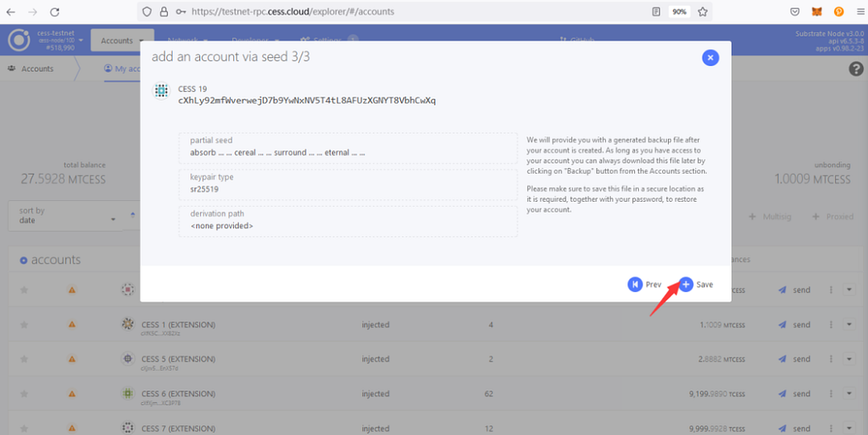Go back with Prev button

644,284
